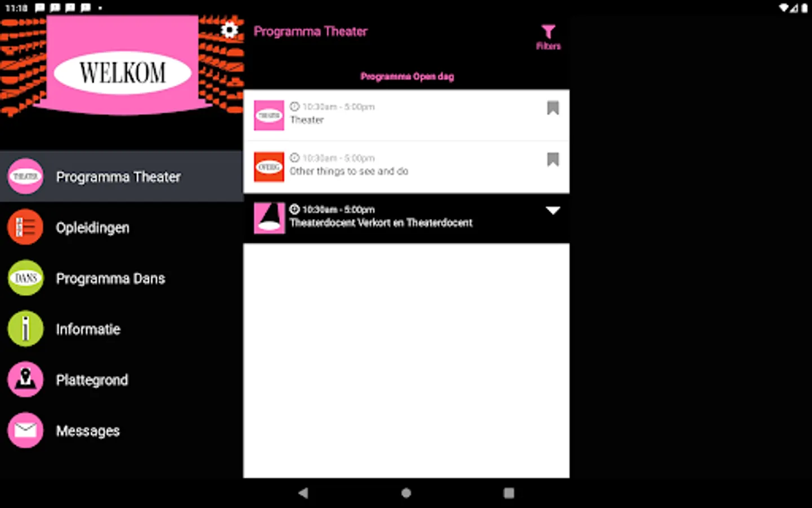Tap the Android back navigation button
The width and height of the screenshot is (812, 508).
pyautogui.click(x=303, y=492)
